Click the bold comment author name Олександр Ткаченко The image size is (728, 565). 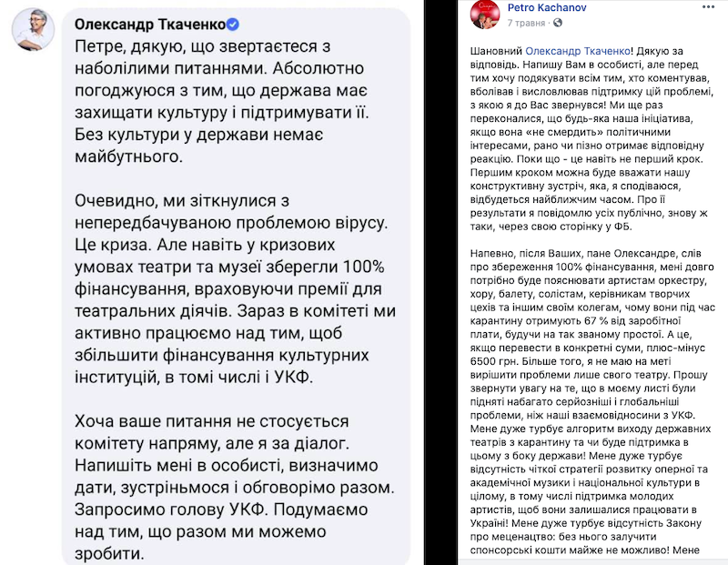pos(150,25)
